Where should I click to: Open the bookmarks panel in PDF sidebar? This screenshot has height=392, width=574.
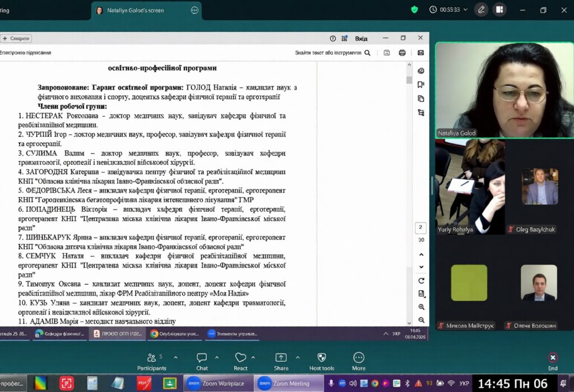coord(421,85)
